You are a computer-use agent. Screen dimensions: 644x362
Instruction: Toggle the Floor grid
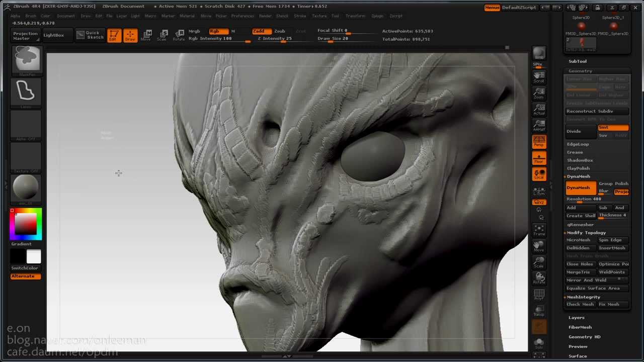[x=538, y=157]
